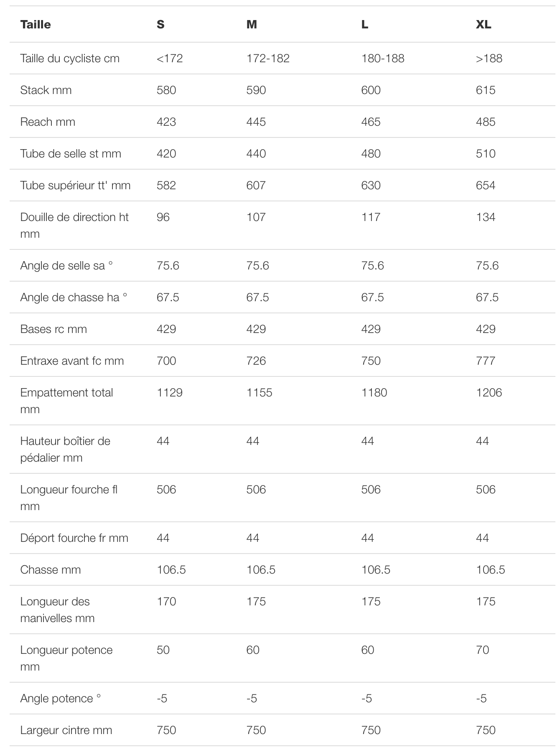Click the 'Stack mm' row label
The height and width of the screenshot is (747, 560).
click(46, 90)
